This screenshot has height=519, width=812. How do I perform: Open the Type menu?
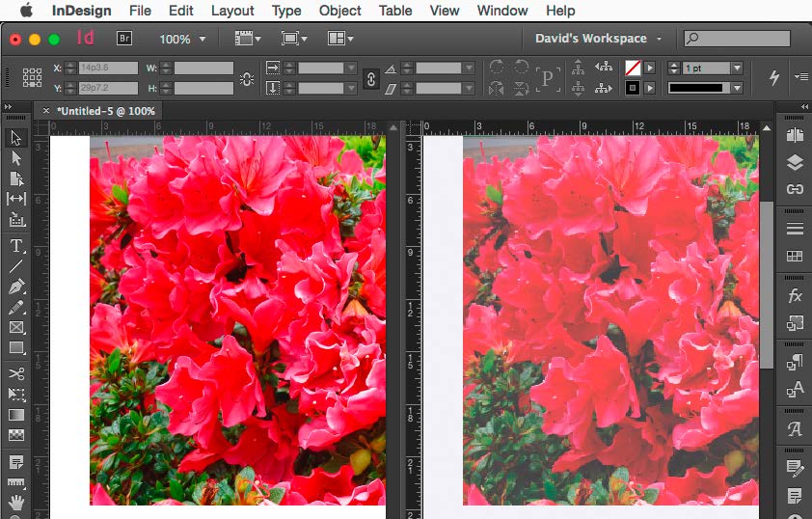click(x=286, y=11)
